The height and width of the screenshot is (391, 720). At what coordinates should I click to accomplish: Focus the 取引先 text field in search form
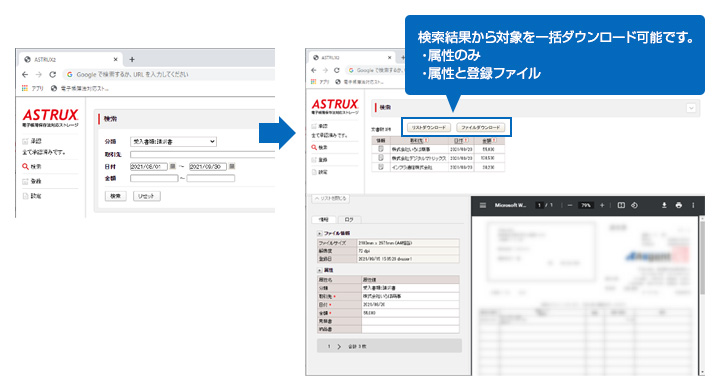[x=202, y=155]
